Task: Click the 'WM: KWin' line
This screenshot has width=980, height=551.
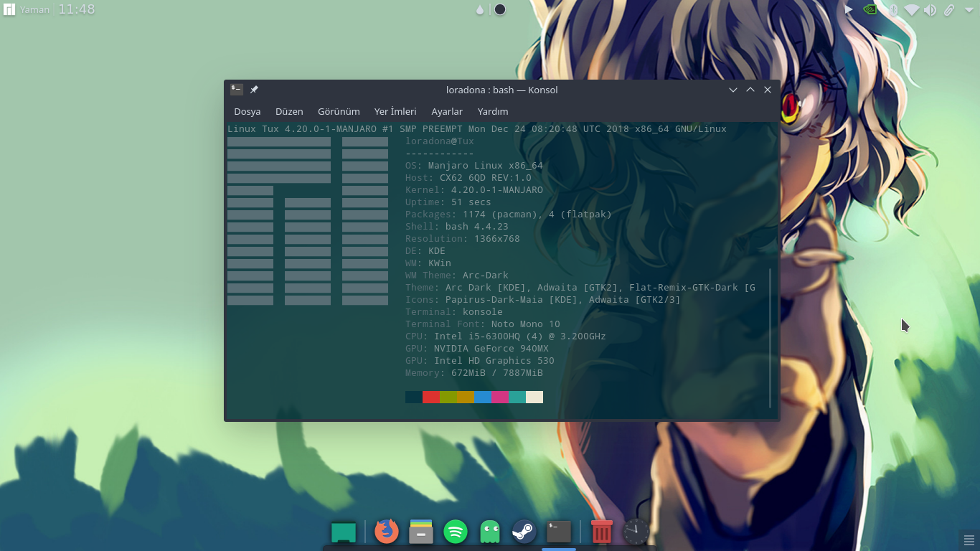Action: coord(428,263)
